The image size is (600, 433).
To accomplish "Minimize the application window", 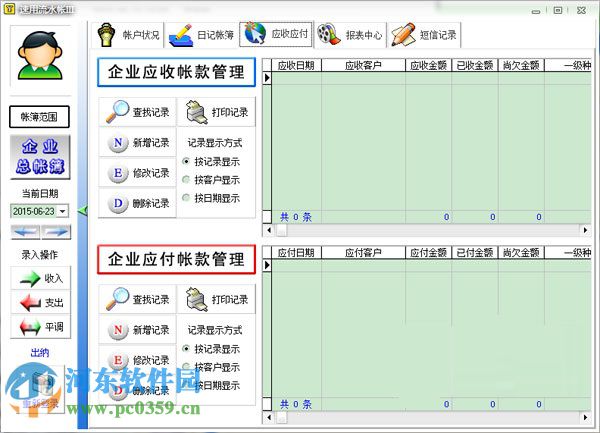I will tap(536, 11).
